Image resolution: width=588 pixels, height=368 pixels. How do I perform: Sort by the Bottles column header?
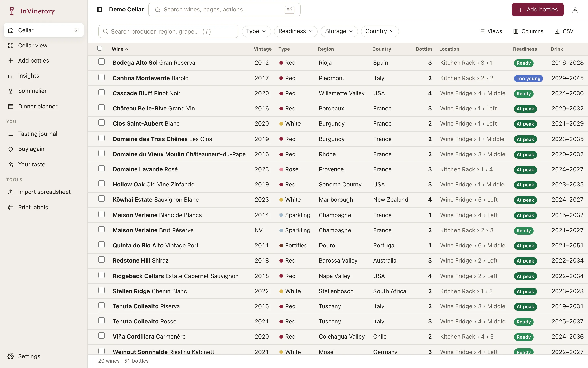[x=424, y=49]
